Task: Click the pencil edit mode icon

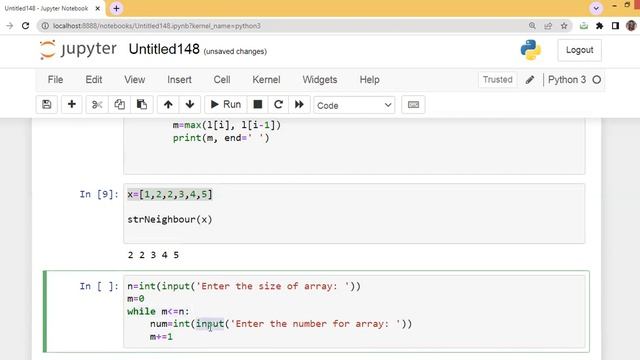Action: [x=530, y=80]
